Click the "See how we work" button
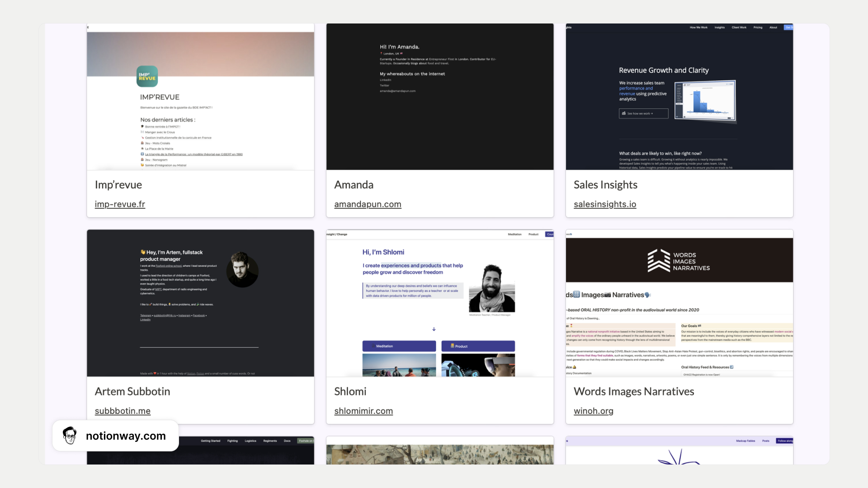Screen dimensions: 868x488 point(643,113)
